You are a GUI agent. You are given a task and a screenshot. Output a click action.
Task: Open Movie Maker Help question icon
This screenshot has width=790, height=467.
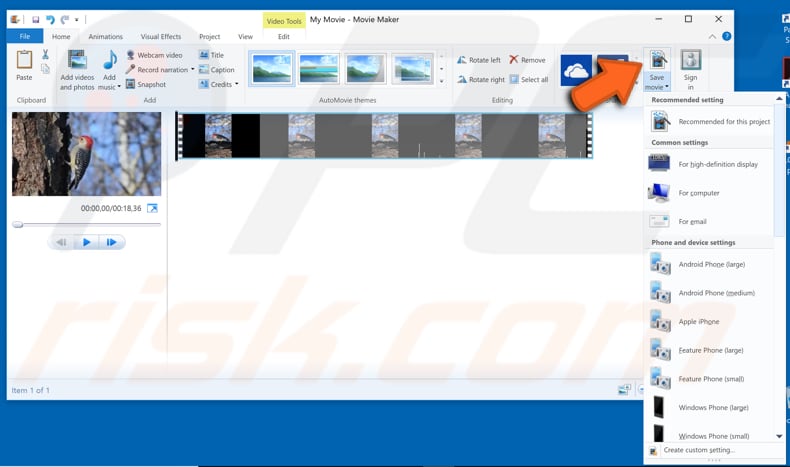coord(727,36)
